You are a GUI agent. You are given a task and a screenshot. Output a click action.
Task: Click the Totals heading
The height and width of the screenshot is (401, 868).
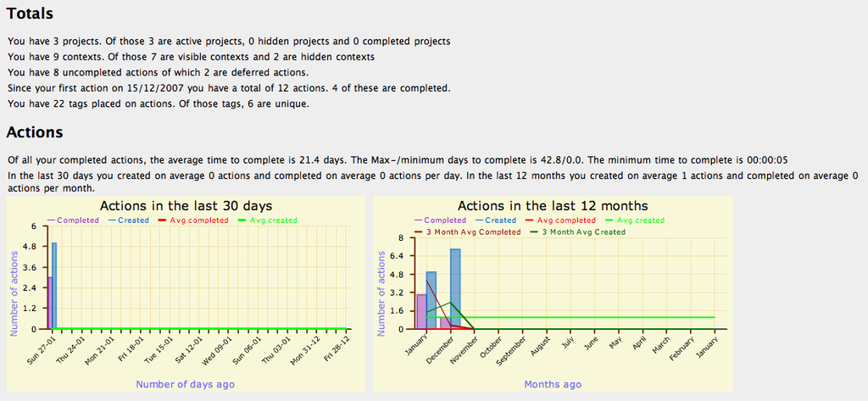click(30, 14)
